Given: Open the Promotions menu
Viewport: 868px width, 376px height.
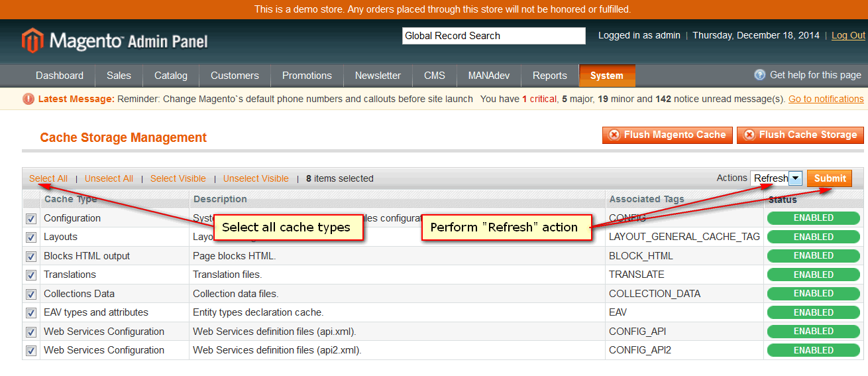Looking at the screenshot, I should click(307, 76).
